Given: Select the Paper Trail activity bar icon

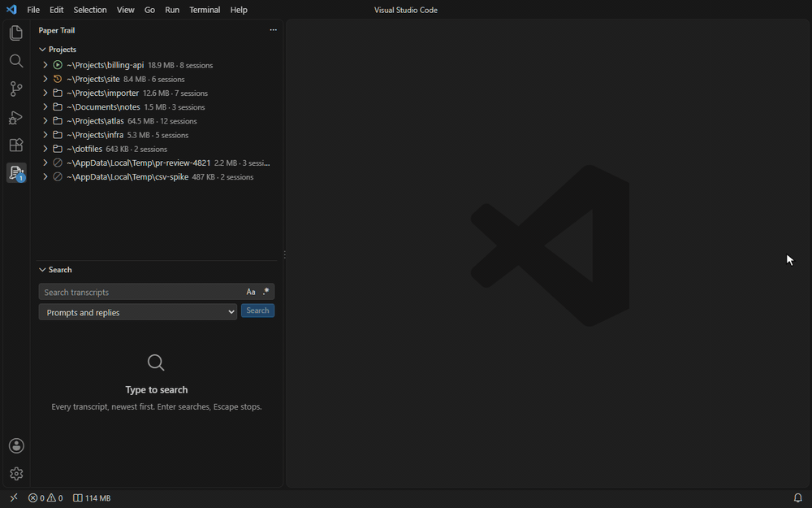Looking at the screenshot, I should coord(16,172).
